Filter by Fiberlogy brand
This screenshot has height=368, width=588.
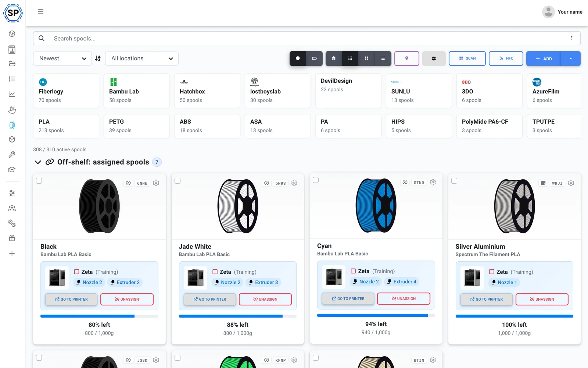point(66,91)
